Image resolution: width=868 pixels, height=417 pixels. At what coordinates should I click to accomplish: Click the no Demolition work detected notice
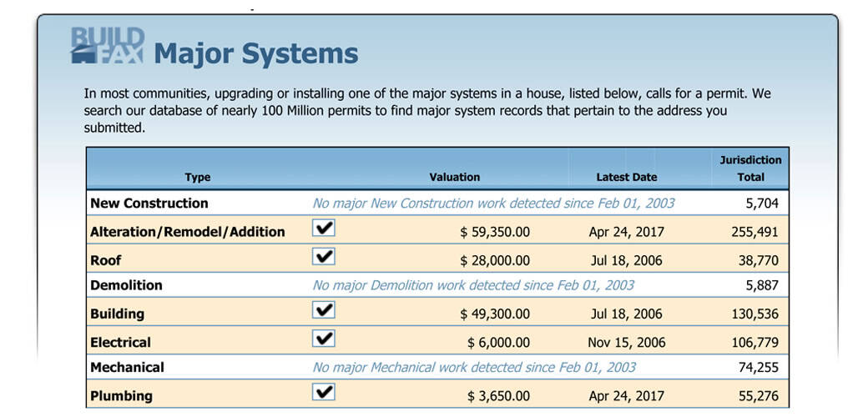click(x=473, y=285)
